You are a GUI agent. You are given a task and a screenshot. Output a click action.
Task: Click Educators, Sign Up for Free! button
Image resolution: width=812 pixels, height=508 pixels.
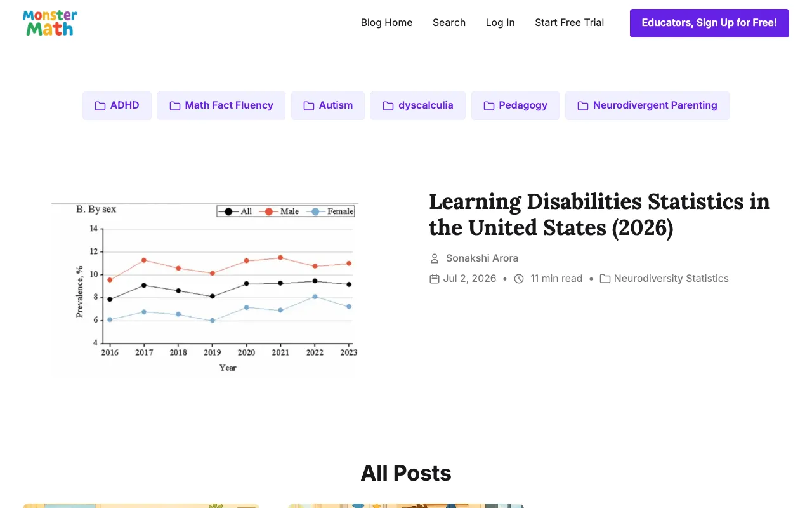click(709, 23)
